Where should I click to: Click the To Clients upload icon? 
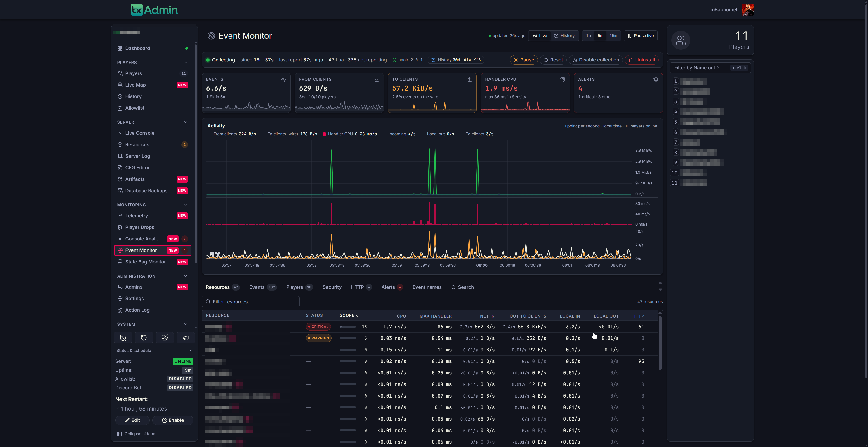point(470,79)
